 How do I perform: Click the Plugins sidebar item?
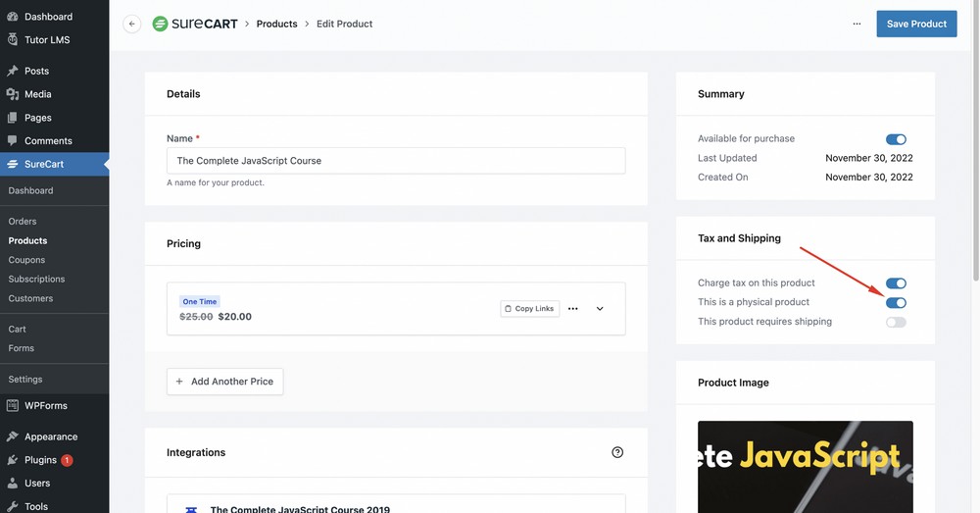point(40,460)
